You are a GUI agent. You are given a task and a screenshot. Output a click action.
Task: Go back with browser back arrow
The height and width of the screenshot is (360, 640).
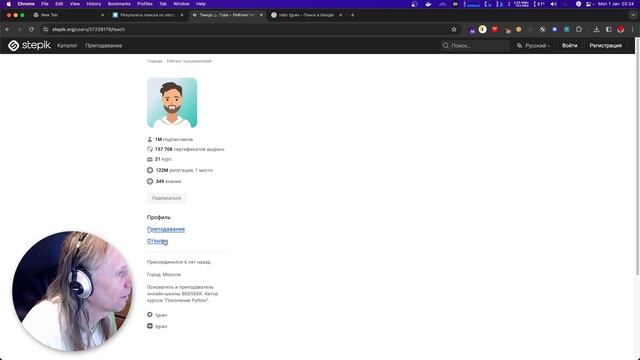click(x=7, y=29)
